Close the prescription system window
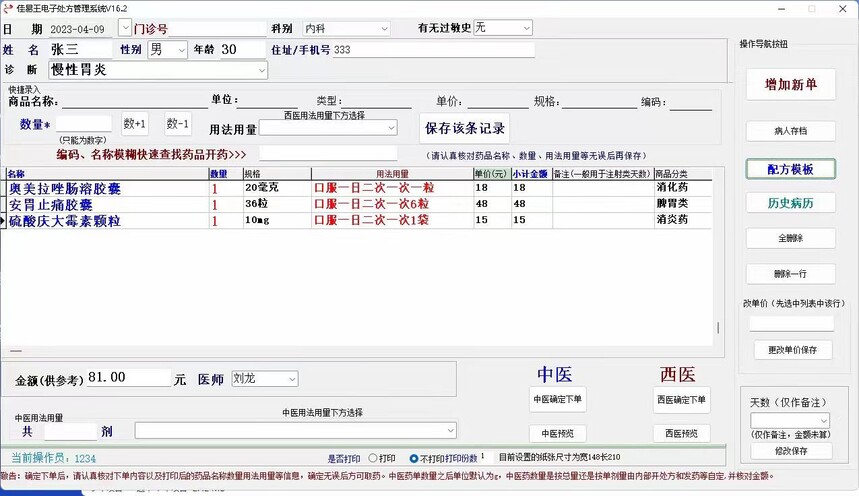Image resolution: width=859 pixels, height=496 pixels. tap(843, 9)
